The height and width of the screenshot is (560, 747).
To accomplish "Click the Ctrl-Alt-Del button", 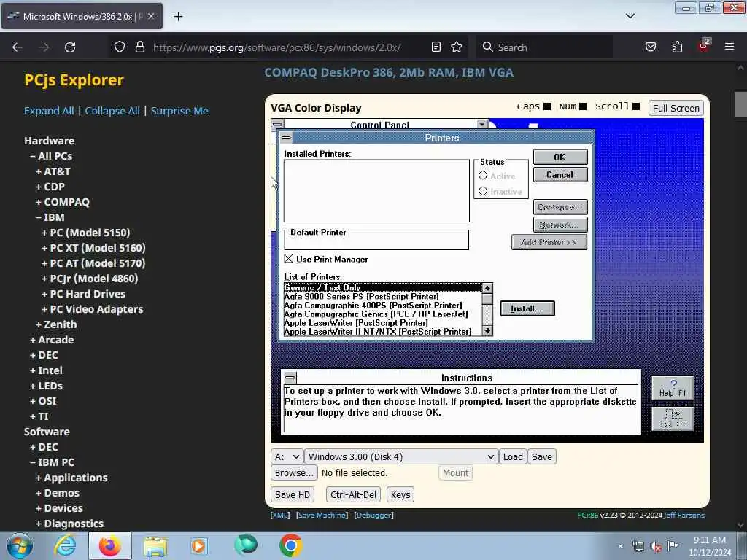I will point(353,495).
